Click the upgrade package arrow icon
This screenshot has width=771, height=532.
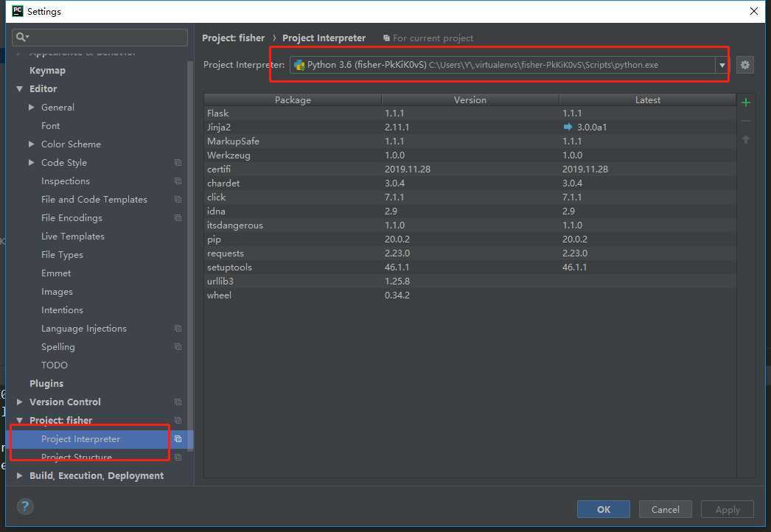tap(746, 139)
